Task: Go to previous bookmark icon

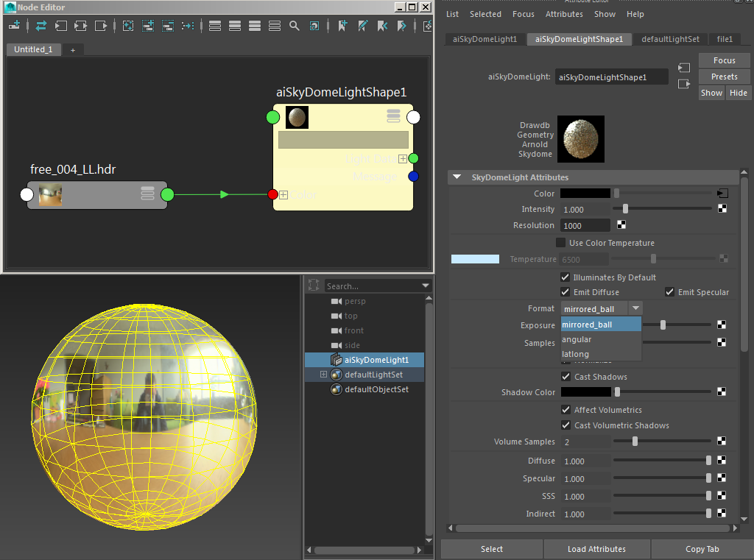Action: point(382,26)
